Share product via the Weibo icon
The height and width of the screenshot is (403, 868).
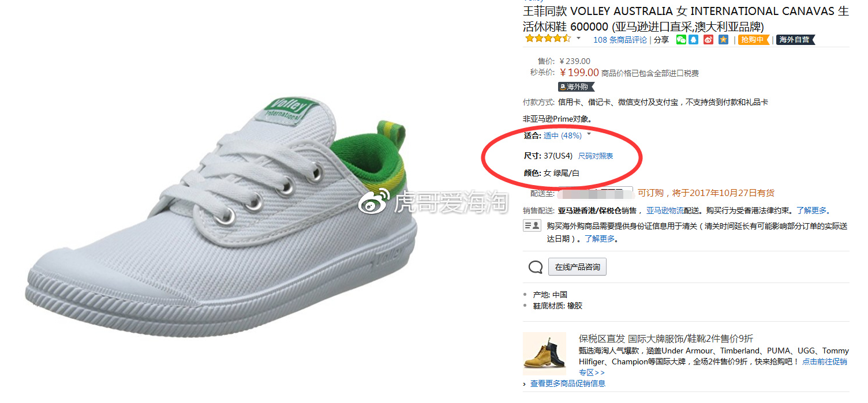pyautogui.click(x=708, y=40)
